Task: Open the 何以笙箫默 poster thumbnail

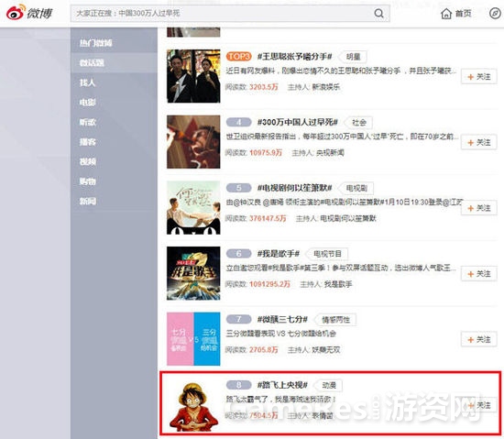Action: click(x=193, y=208)
